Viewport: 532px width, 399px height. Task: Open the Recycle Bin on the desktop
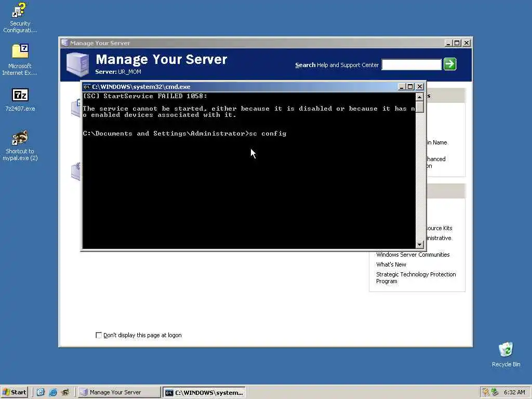pos(506,354)
